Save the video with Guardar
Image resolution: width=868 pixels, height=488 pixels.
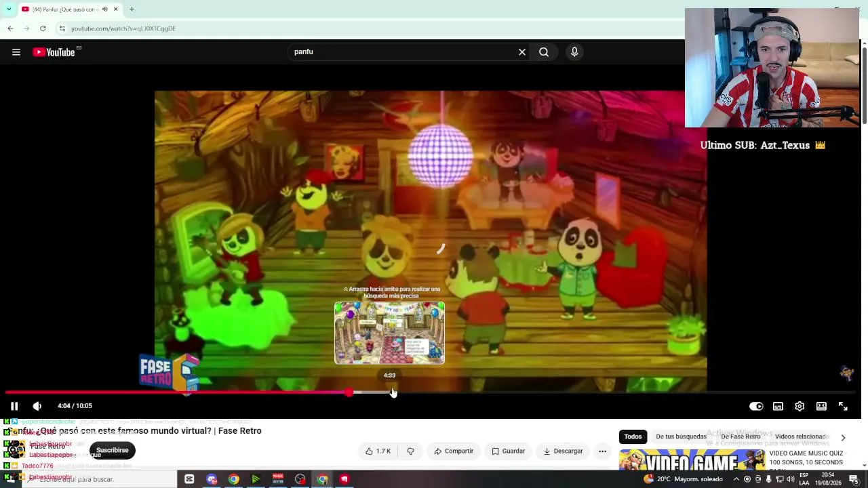pos(508,451)
